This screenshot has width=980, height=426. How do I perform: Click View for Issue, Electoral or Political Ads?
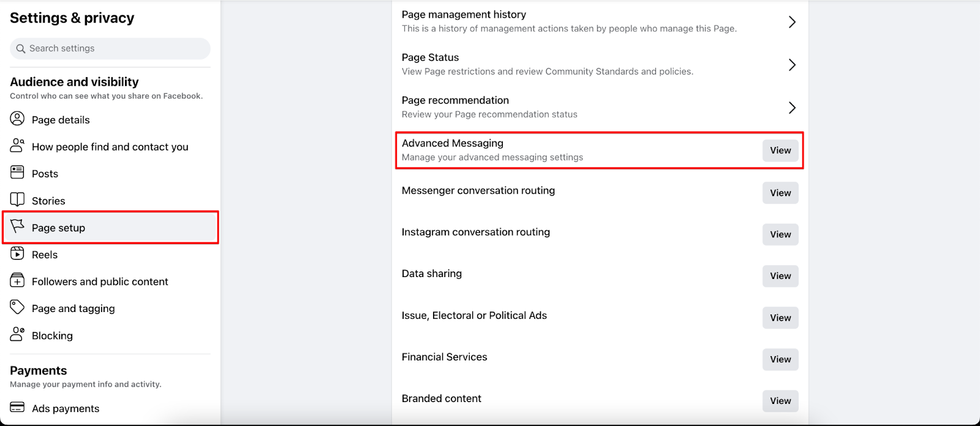780,318
